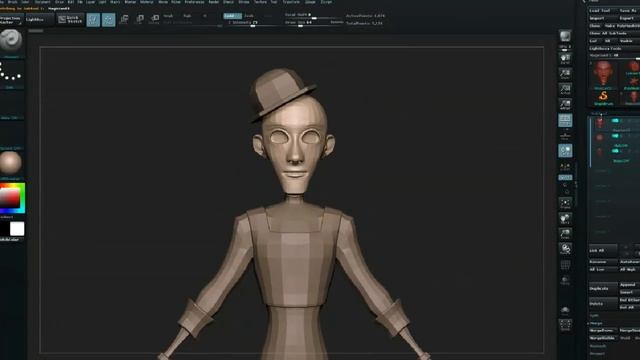Toggle the Floor grid button
This screenshot has width=640, height=360.
coord(565,135)
